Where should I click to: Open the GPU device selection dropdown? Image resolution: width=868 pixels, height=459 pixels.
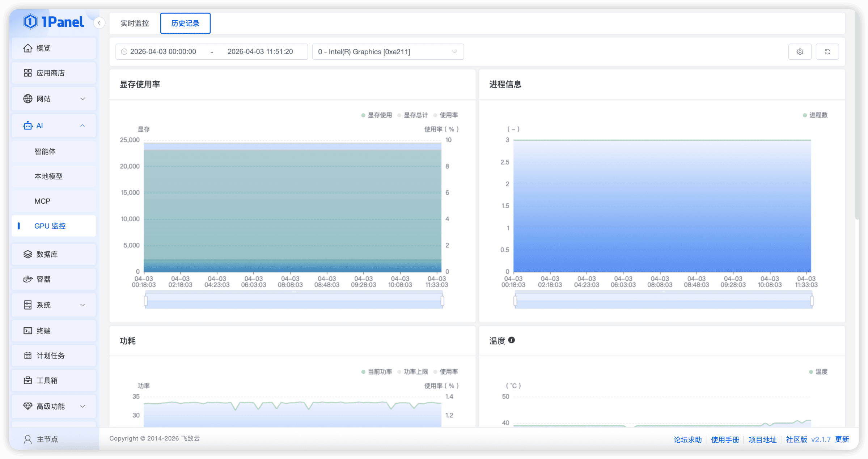(388, 52)
